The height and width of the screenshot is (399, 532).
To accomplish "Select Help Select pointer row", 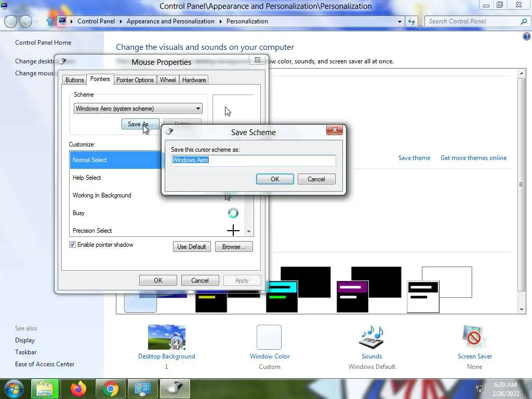I will click(115, 178).
